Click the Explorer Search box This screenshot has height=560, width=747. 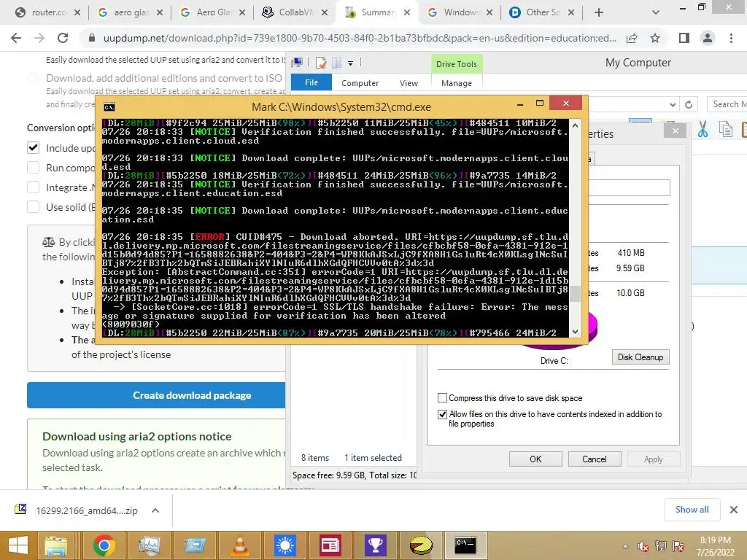727,104
